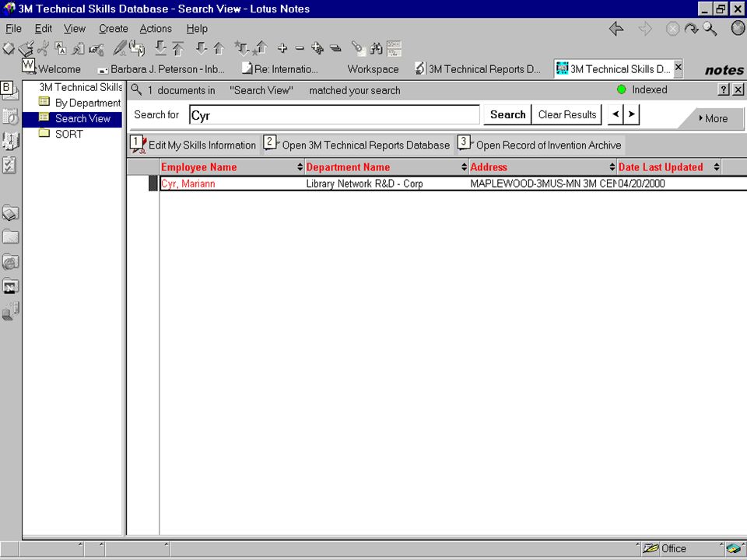This screenshot has width=747, height=560.
Task: Open the File menu
Action: 13,29
